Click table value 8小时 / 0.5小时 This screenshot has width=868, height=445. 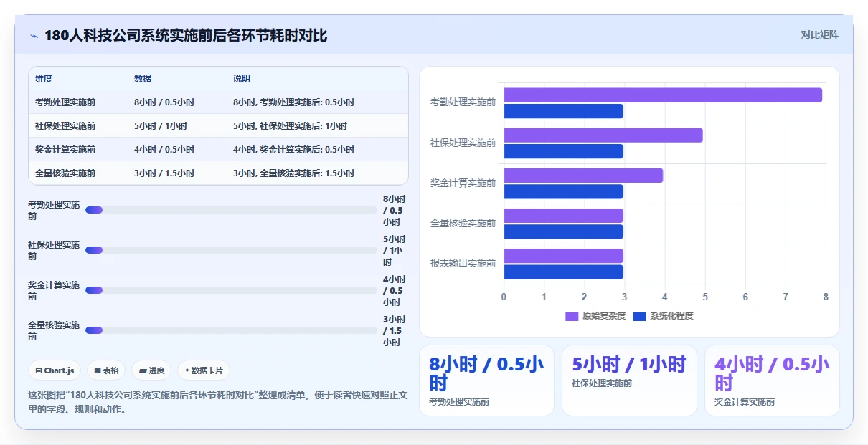point(164,102)
